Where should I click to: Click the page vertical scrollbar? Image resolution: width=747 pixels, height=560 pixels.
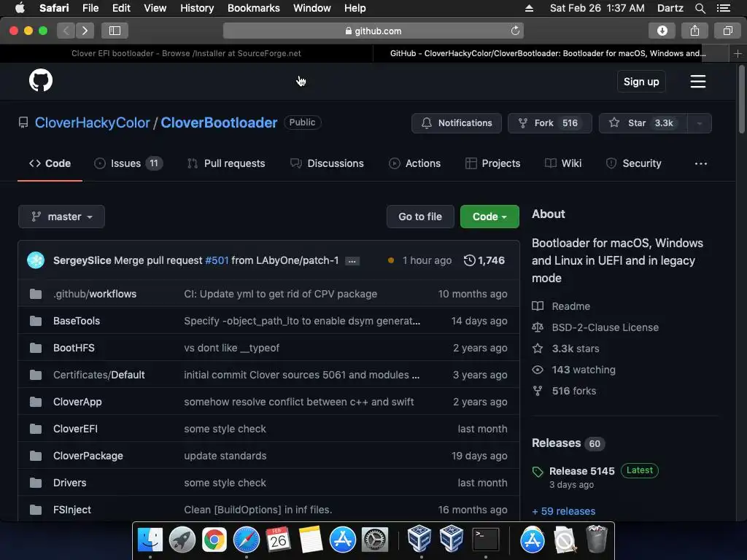(741, 99)
